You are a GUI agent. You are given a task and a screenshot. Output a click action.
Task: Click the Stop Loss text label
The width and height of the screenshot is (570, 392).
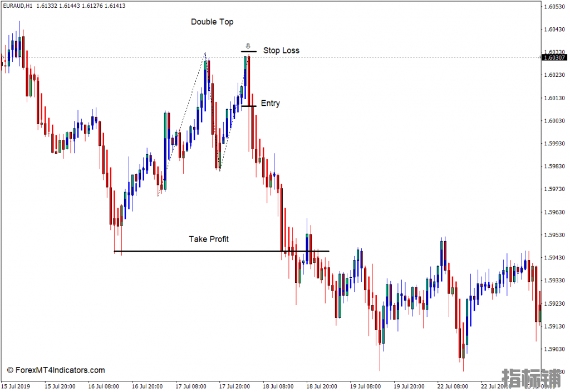pyautogui.click(x=281, y=51)
